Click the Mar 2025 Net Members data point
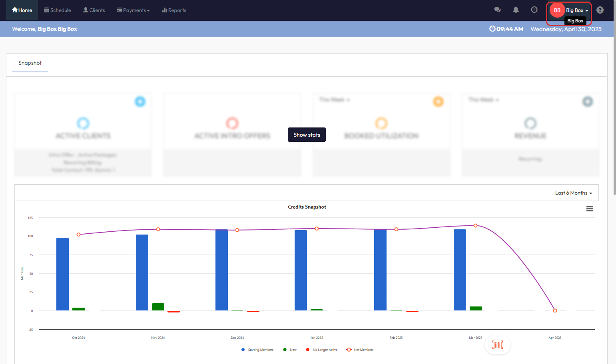 475,226
